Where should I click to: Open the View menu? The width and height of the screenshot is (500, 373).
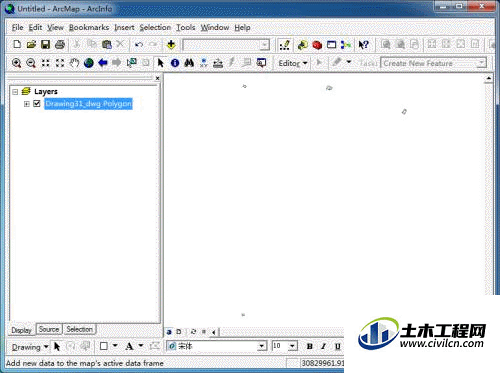[x=55, y=28]
